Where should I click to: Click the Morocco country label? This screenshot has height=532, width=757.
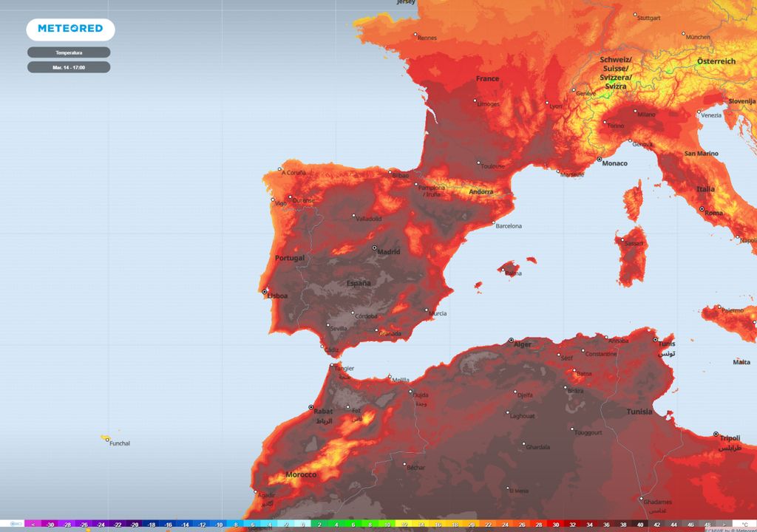point(301,474)
